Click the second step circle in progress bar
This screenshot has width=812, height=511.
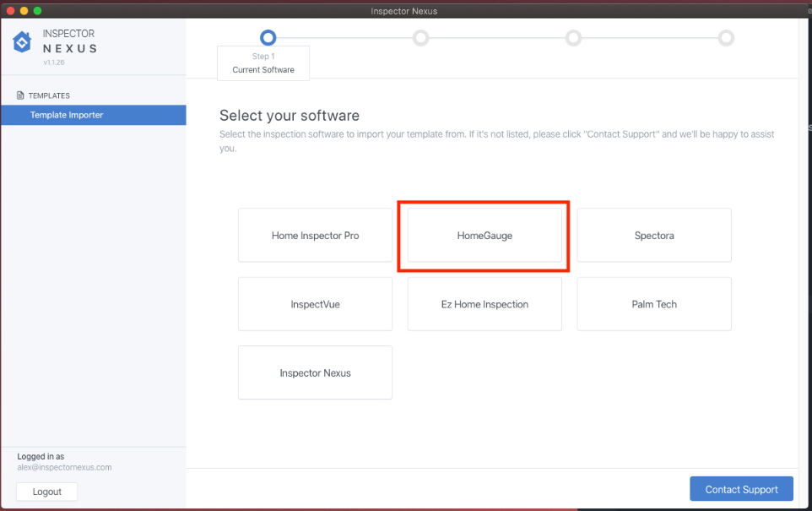coord(420,38)
